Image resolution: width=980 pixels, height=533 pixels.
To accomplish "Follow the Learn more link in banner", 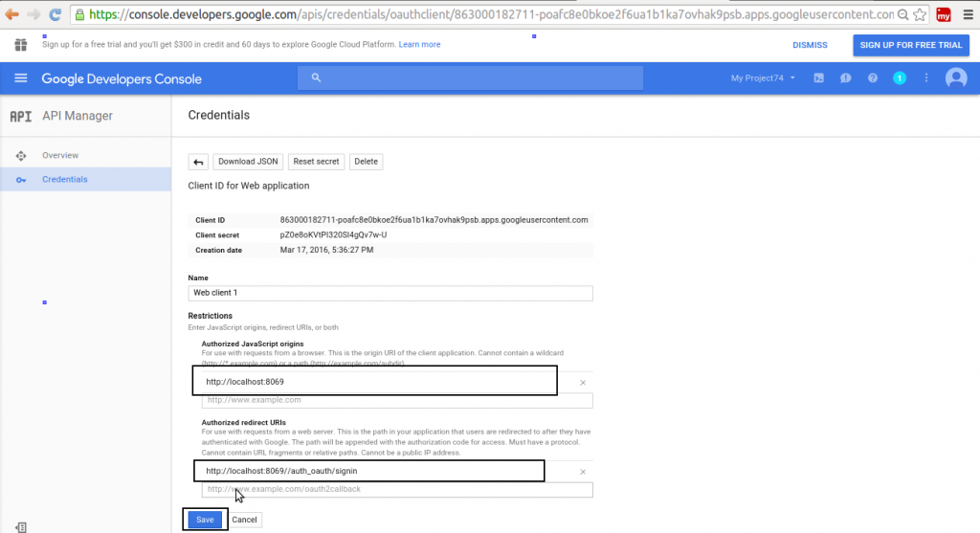I will [419, 45].
